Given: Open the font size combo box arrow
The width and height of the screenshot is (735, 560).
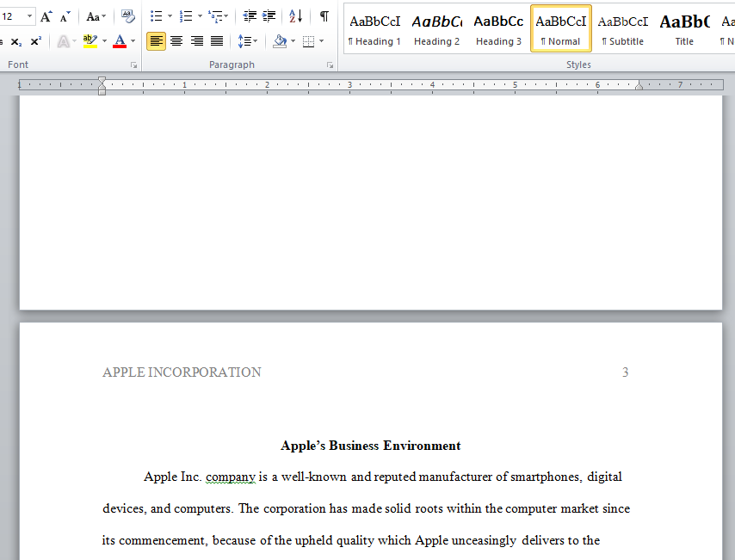Looking at the screenshot, I should click(x=29, y=16).
